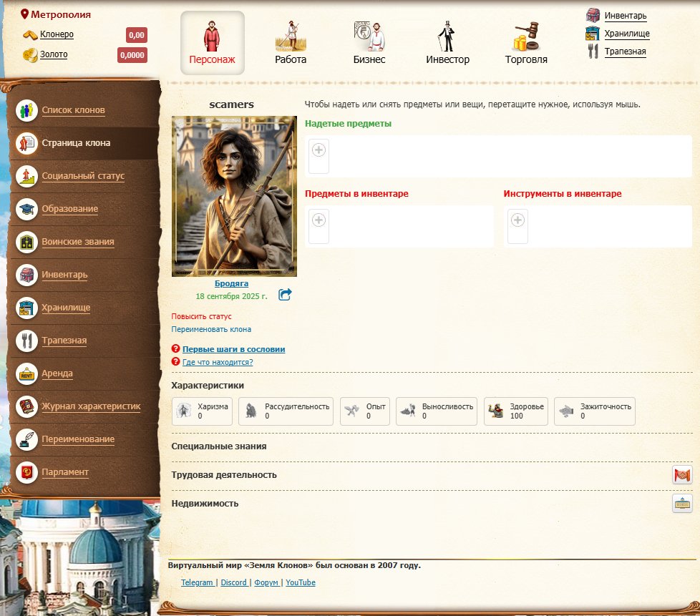Open Трапезная in the left sidebar
Image resolution: width=700 pixels, height=616 pixels.
(64, 341)
